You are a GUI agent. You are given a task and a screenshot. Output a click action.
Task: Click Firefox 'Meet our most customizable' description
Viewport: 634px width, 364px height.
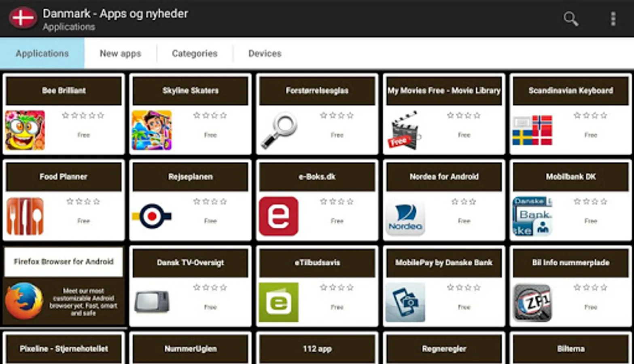[x=83, y=302]
